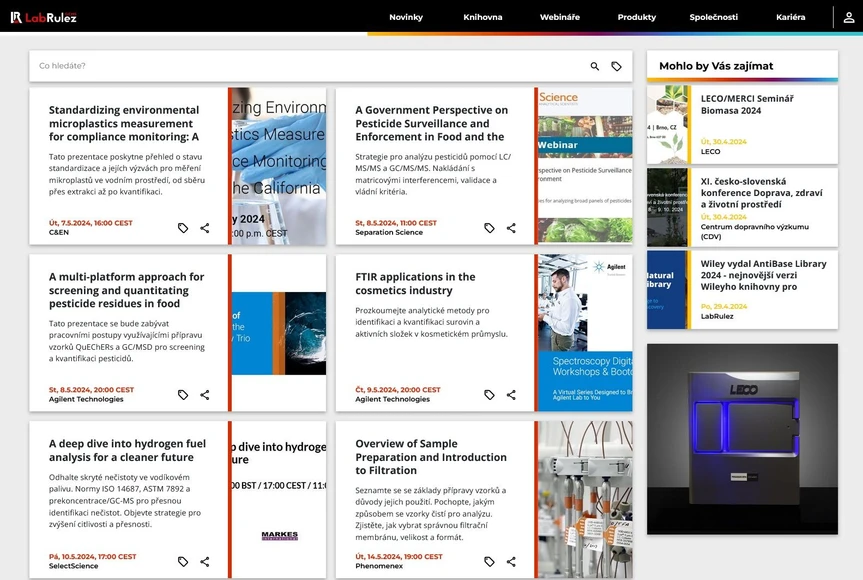Share the Standardizing environmental microplastics webinar
The width and height of the screenshot is (863, 580).
pyautogui.click(x=206, y=228)
